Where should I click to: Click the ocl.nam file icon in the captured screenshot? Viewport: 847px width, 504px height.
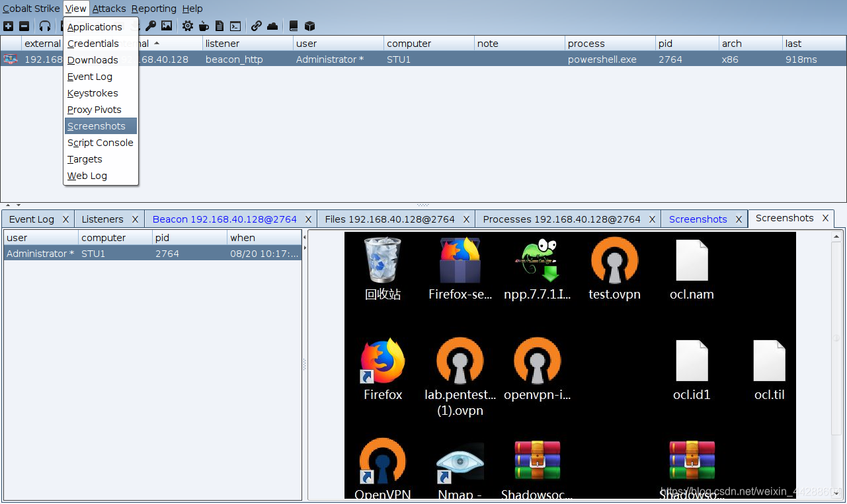tap(692, 260)
